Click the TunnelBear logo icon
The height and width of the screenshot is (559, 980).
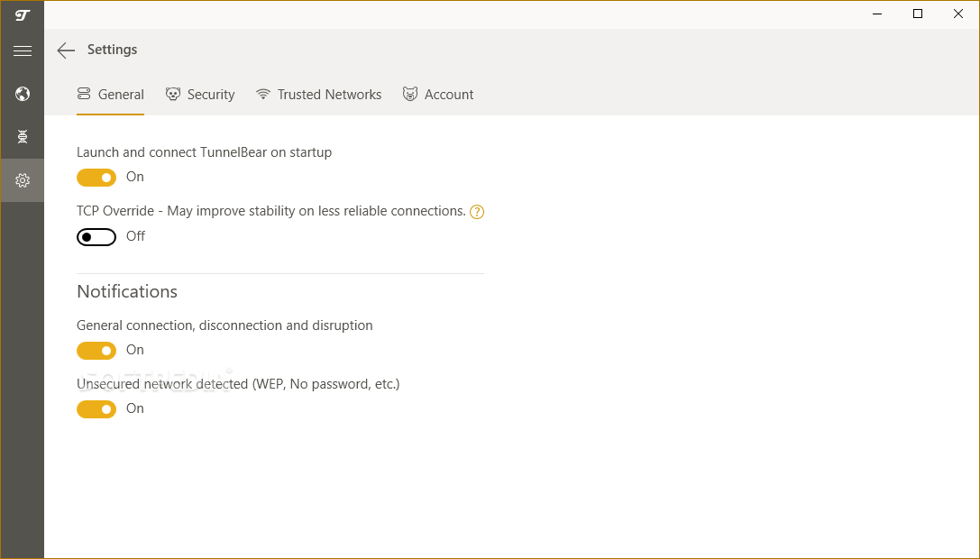click(23, 14)
